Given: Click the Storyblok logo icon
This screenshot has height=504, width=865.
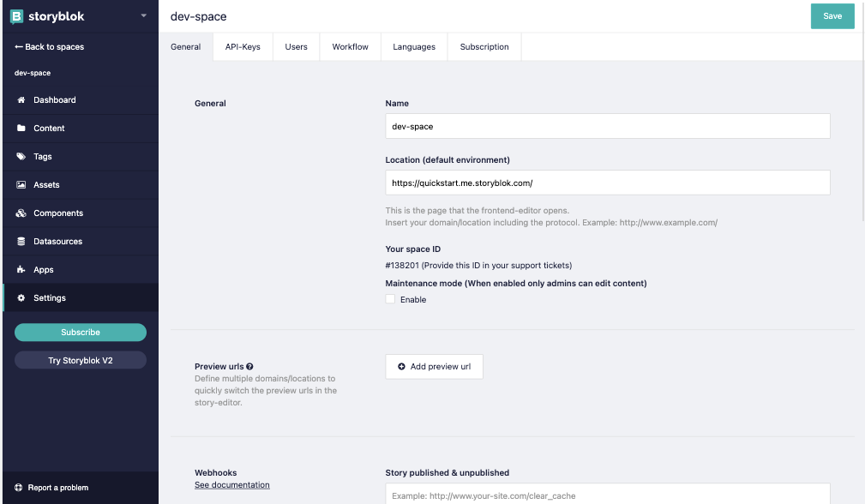Looking at the screenshot, I should pyautogui.click(x=16, y=16).
